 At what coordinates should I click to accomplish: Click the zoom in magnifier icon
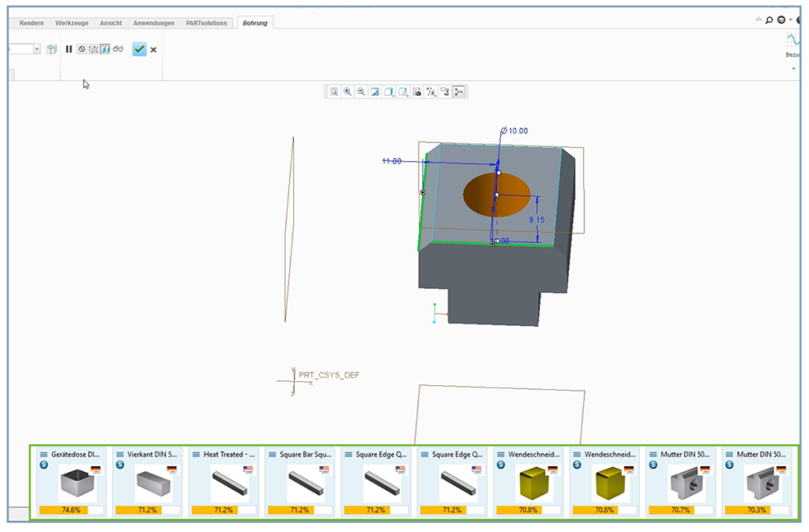[348, 92]
